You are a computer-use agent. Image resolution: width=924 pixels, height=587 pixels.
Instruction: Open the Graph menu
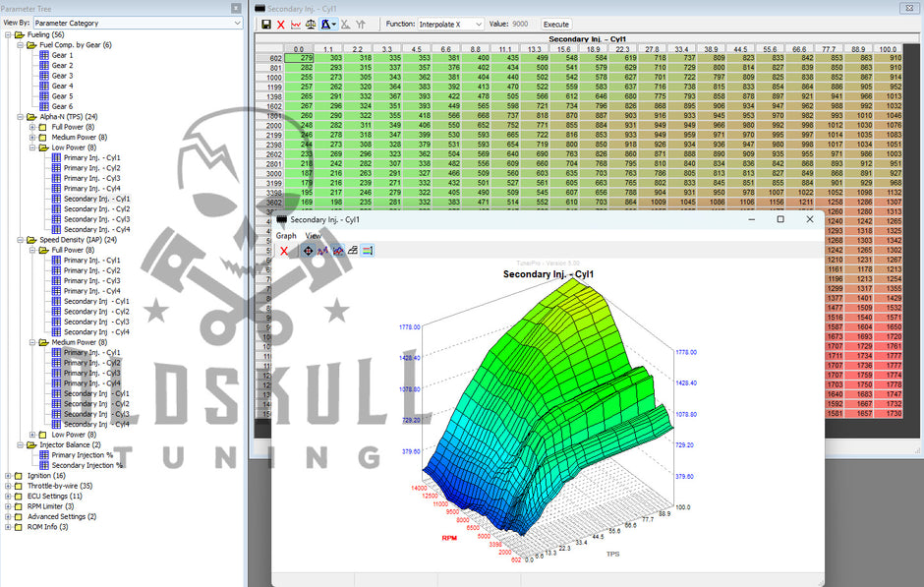286,235
